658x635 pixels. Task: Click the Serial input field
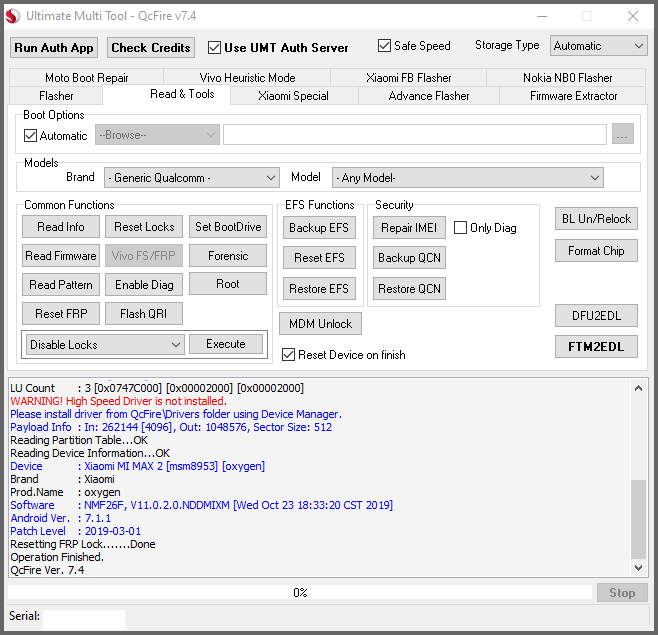84,619
